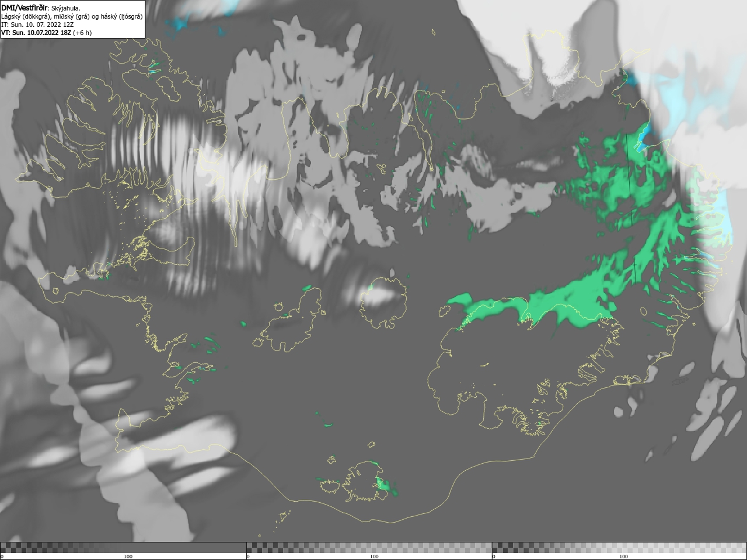Click the dark grey low-cloud colour scale bar

point(123,548)
